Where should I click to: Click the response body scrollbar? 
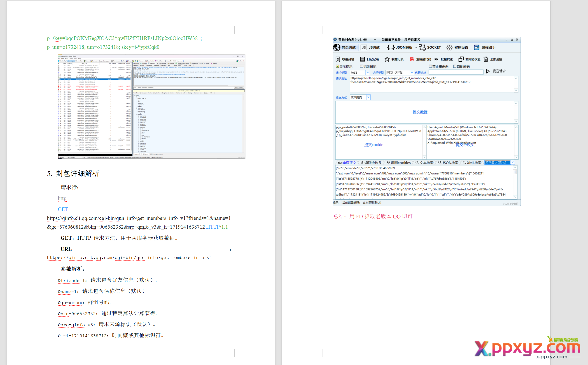pos(515,182)
